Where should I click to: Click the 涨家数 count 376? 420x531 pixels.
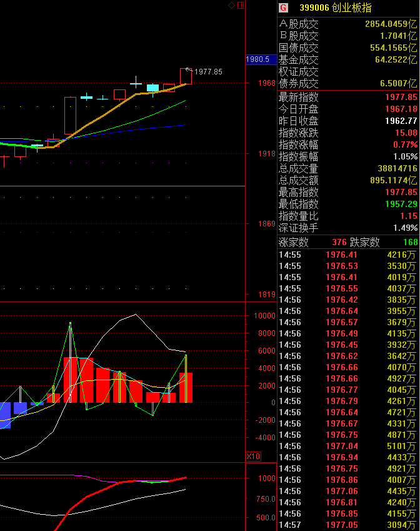click(339, 243)
